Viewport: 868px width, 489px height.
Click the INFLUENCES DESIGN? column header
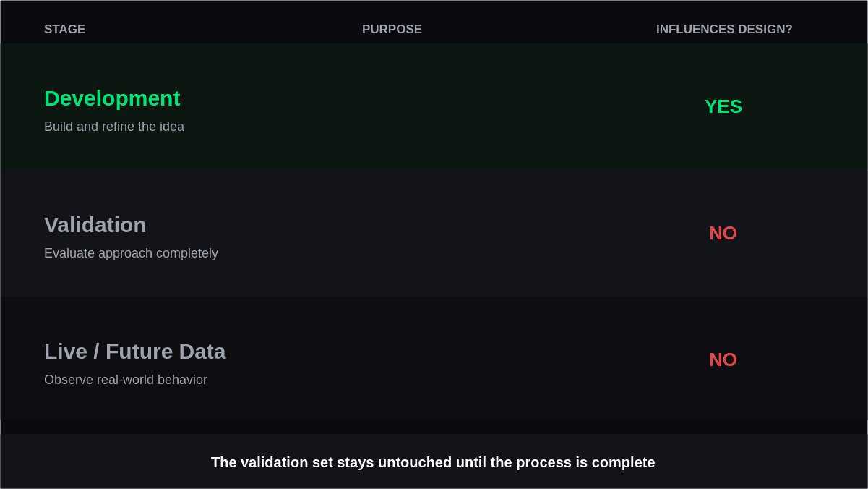coord(724,30)
